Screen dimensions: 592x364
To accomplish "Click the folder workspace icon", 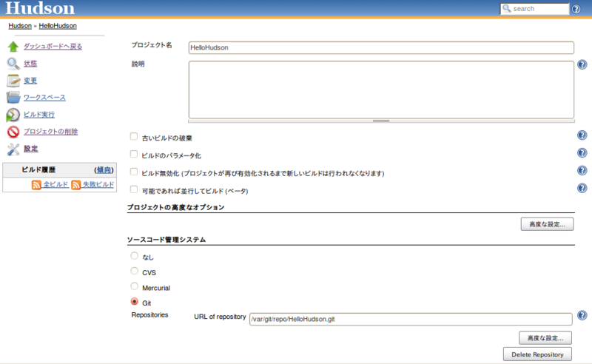I will click(x=13, y=98).
